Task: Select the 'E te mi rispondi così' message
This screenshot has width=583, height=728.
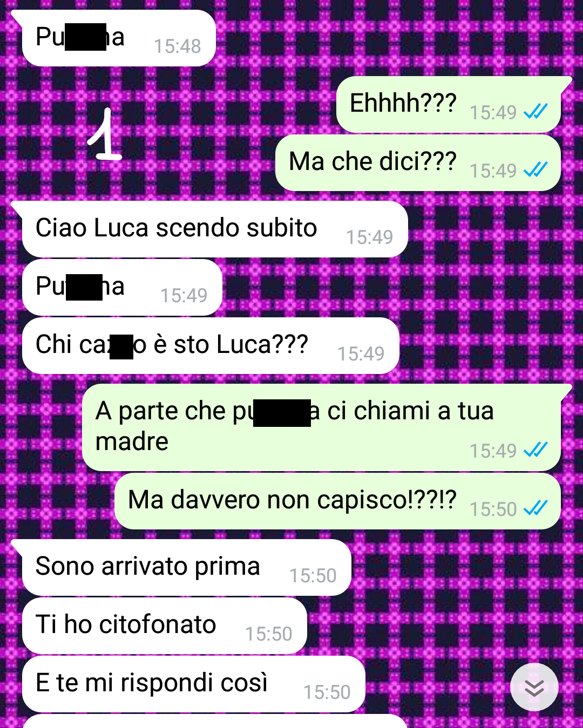Action: tap(194, 684)
